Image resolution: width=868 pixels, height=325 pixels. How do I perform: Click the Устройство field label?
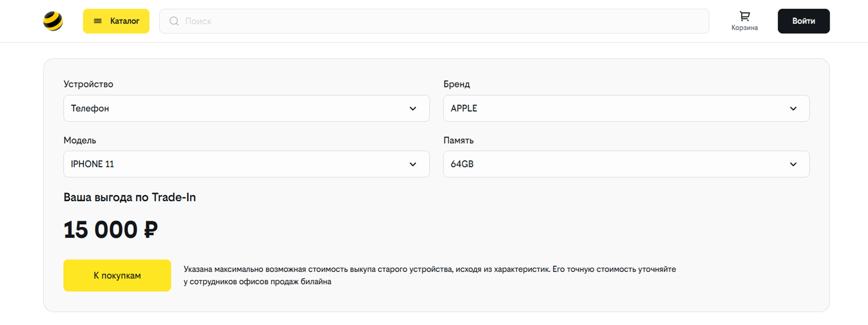click(89, 85)
